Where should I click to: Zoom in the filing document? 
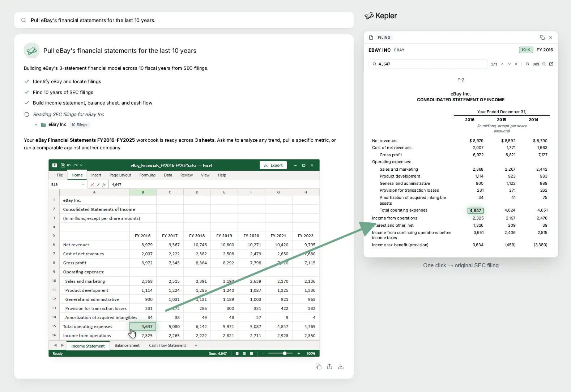(544, 64)
